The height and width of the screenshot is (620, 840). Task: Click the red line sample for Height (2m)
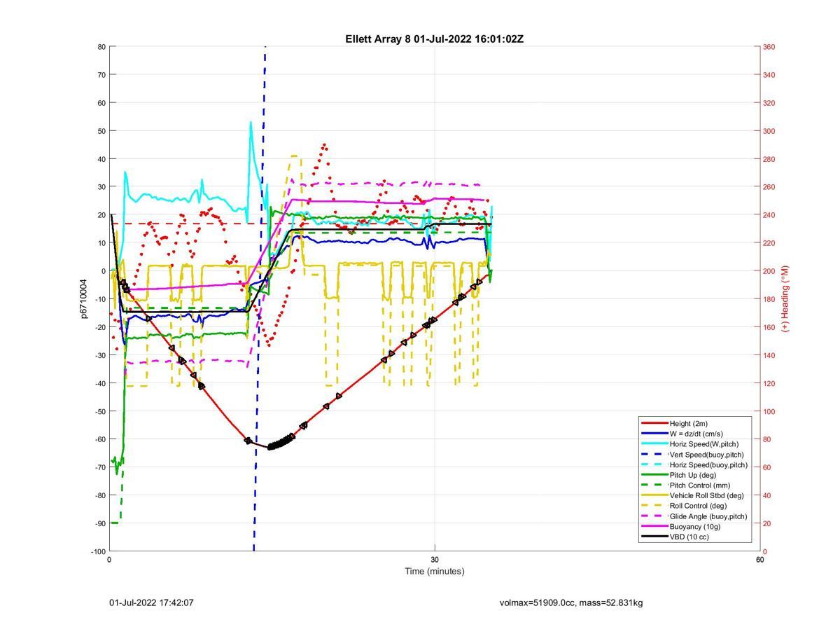(x=654, y=423)
